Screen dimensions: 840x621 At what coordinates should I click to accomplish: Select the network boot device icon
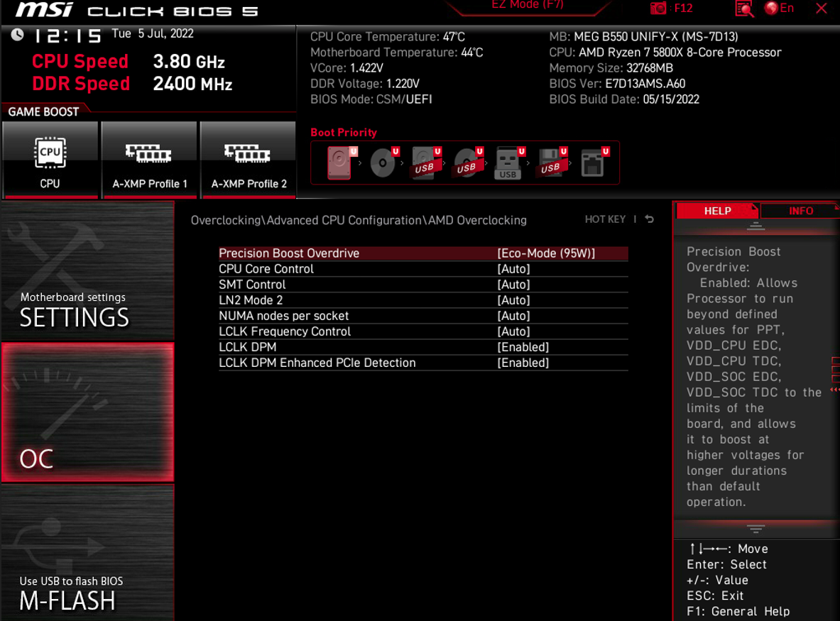594,163
